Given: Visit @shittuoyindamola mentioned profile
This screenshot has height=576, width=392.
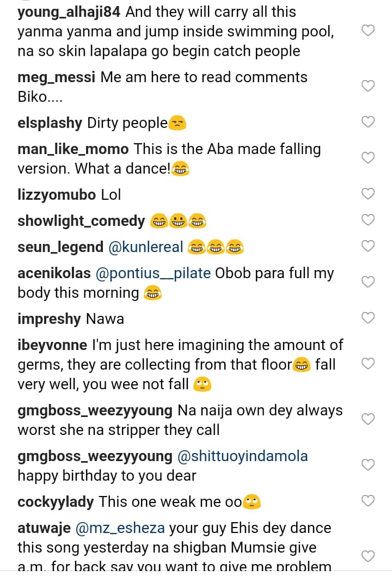Looking at the screenshot, I should pos(242,456).
